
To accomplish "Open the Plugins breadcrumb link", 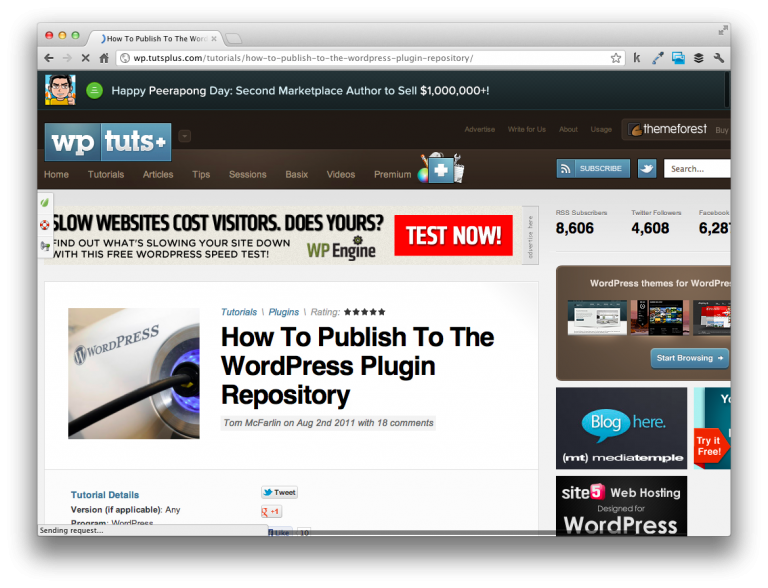I will [x=283, y=312].
